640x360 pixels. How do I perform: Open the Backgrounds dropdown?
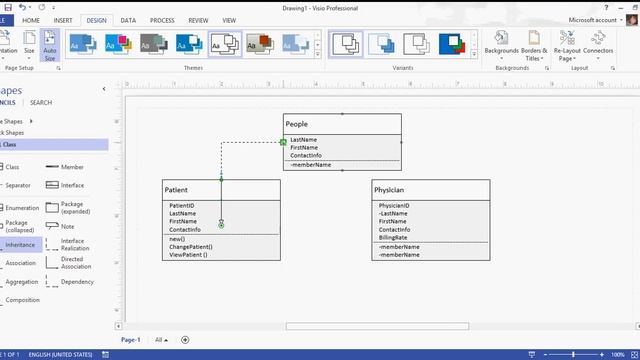coord(501,45)
